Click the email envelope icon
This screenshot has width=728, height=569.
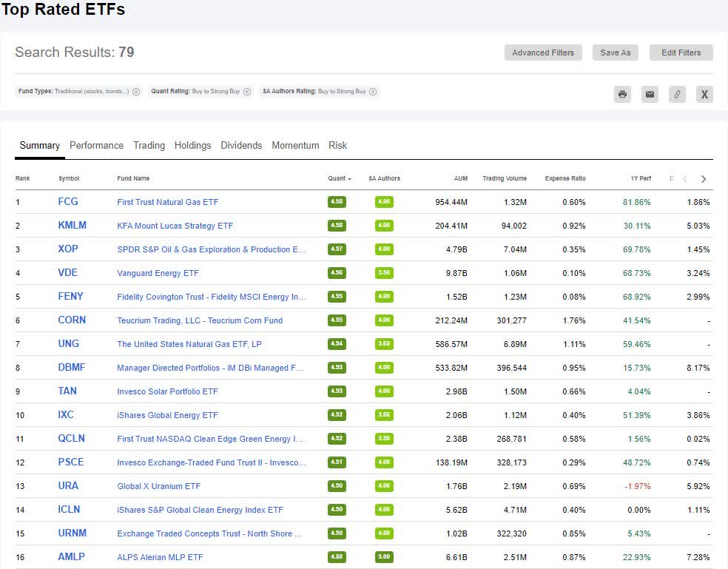(x=650, y=94)
